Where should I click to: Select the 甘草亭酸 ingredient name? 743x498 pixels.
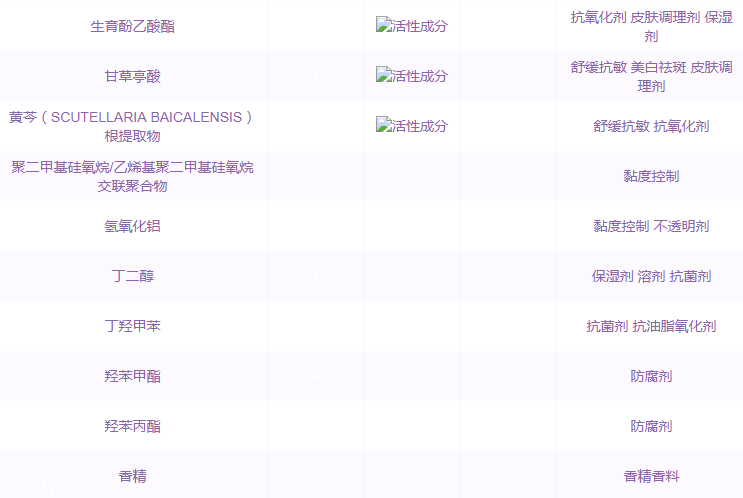(x=132, y=76)
